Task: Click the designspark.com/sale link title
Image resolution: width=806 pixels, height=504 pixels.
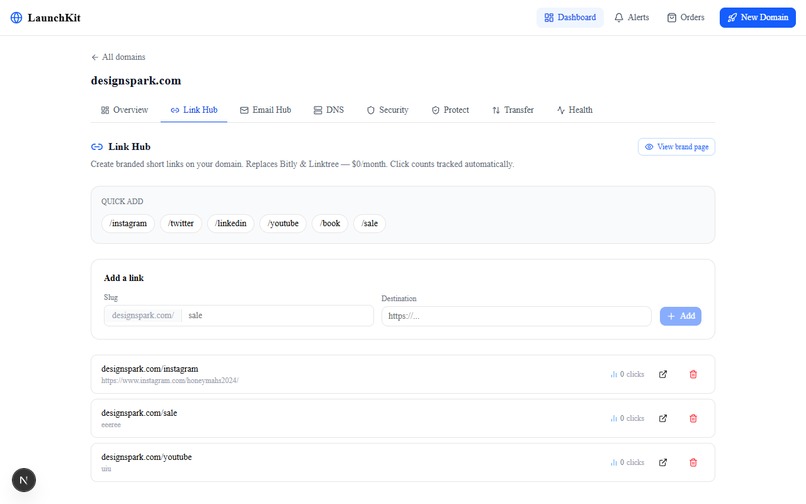Action: pos(139,413)
